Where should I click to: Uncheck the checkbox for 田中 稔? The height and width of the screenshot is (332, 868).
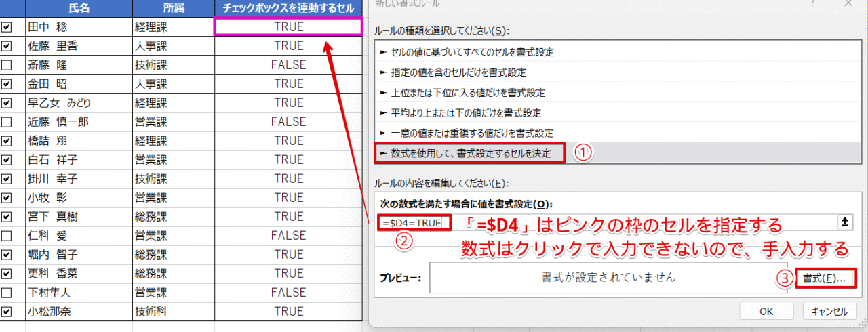[7, 28]
